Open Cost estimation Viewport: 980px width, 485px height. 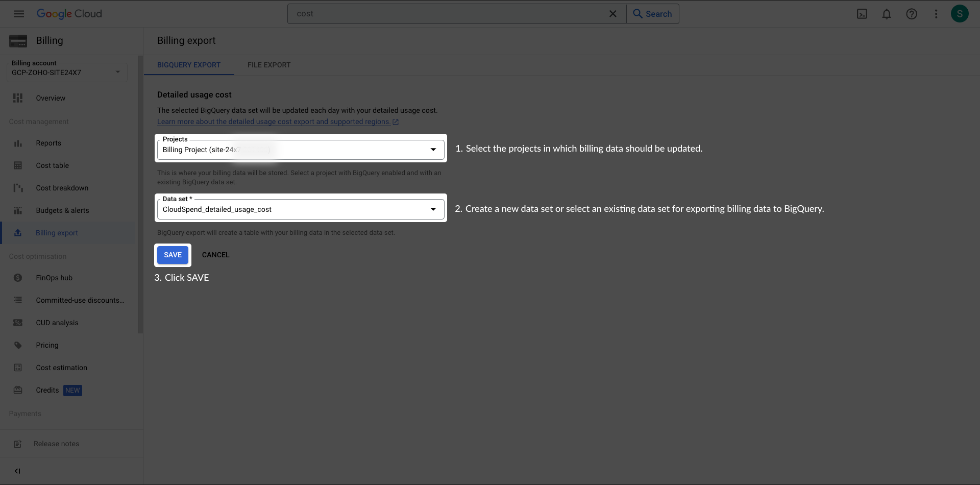click(61, 368)
